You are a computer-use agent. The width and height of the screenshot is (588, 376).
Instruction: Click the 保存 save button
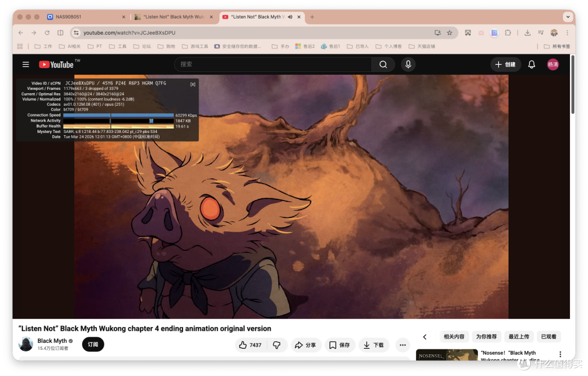(340, 345)
